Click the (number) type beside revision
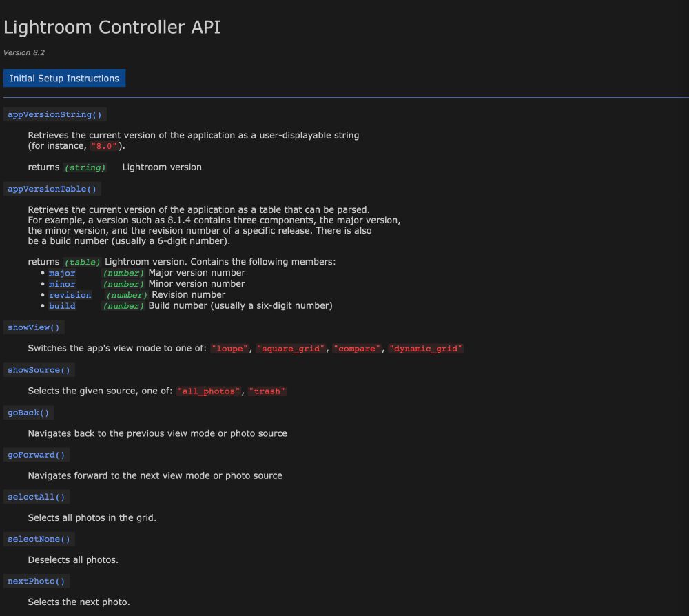This screenshot has width=689, height=616. pos(127,295)
